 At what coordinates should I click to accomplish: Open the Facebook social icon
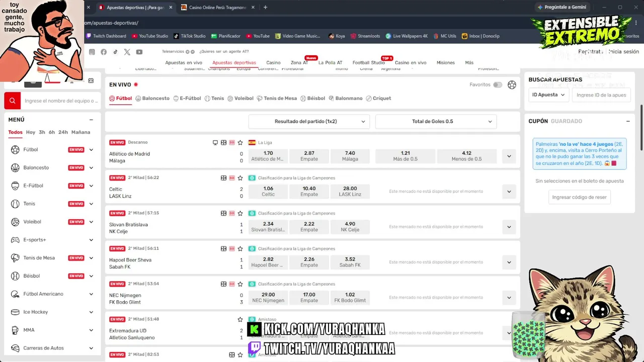click(104, 52)
